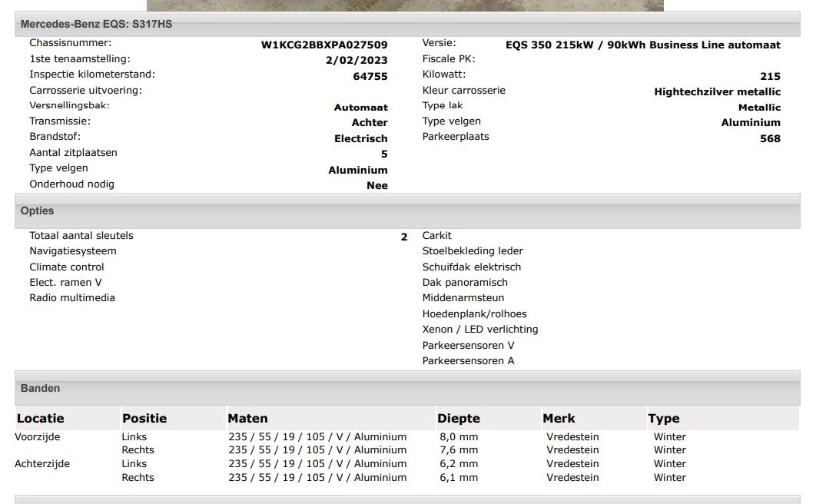Select the Climate control option
This screenshot has width=826, height=504.
tap(66, 267)
